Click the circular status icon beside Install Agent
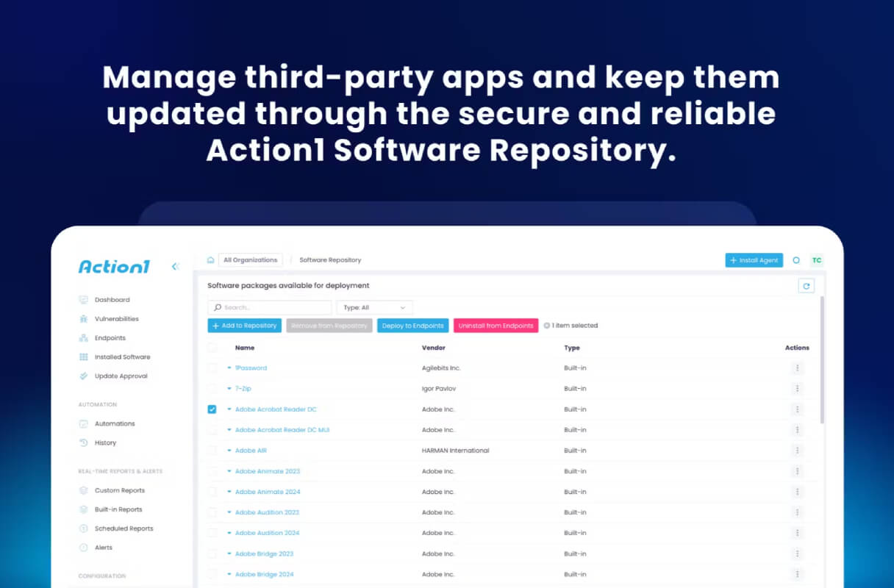 click(796, 260)
